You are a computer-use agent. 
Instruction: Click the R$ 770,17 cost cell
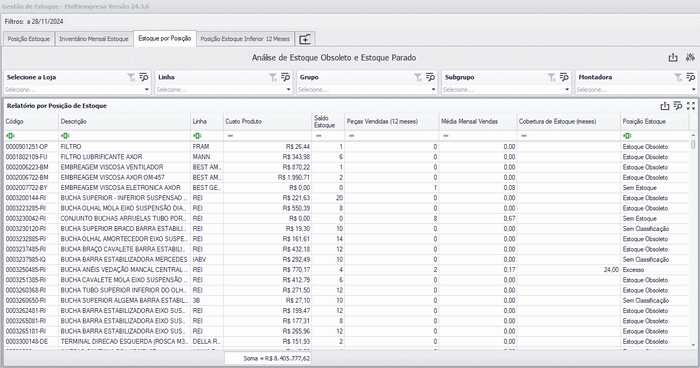coord(267,270)
